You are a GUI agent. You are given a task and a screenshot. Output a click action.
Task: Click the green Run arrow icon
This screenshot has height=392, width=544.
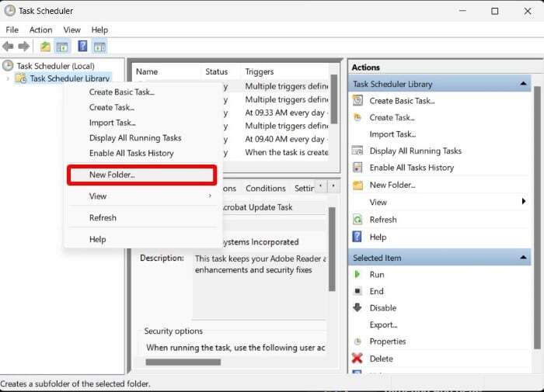coord(357,275)
